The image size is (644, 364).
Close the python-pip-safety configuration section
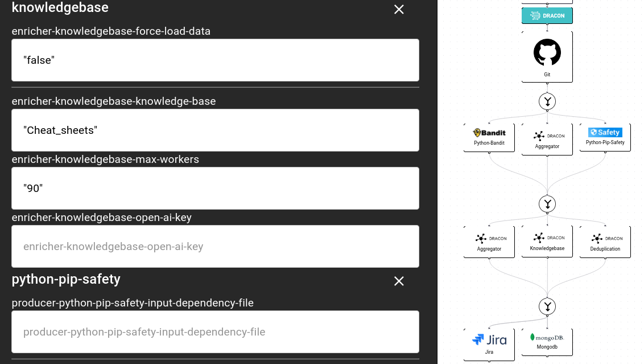point(398,281)
